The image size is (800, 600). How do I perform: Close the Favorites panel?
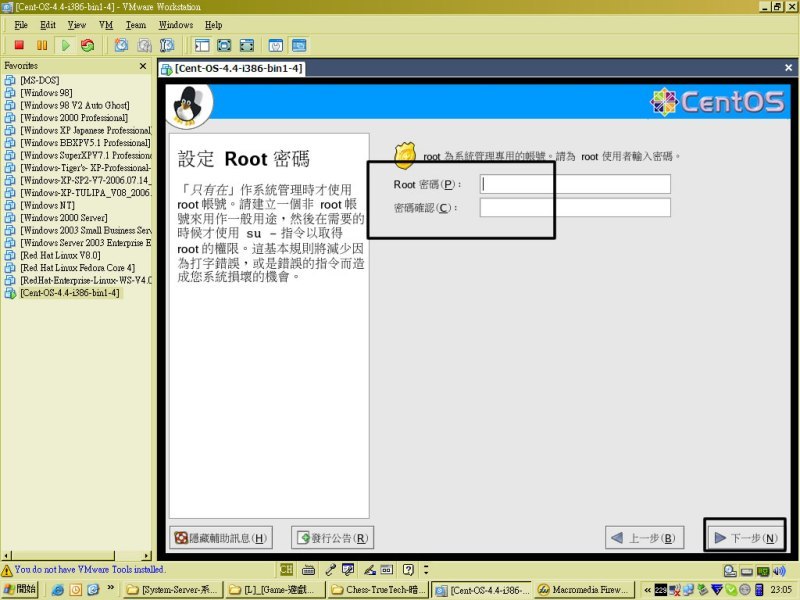143,66
